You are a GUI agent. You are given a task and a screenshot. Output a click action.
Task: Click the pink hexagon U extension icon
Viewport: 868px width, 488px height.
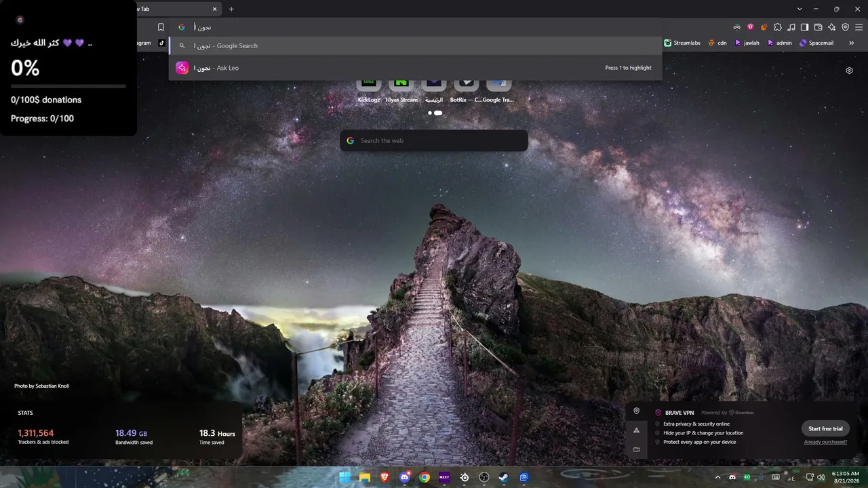(750, 27)
